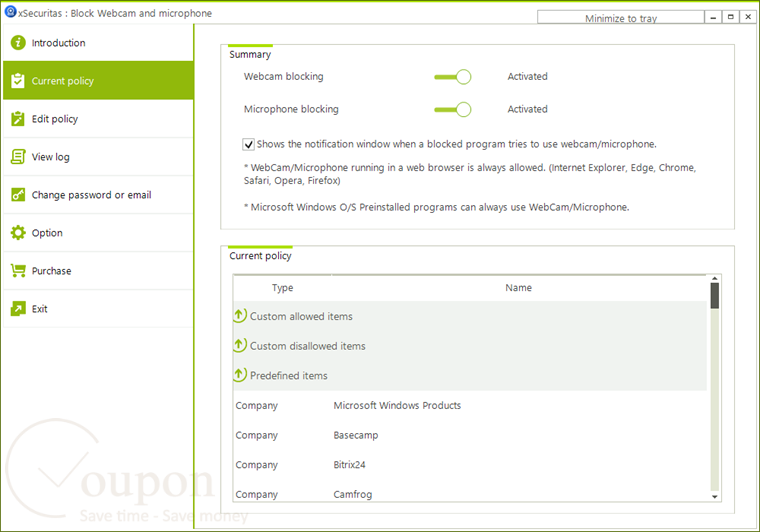
Task: Select the Camfrog company row
Action: [x=470, y=492]
